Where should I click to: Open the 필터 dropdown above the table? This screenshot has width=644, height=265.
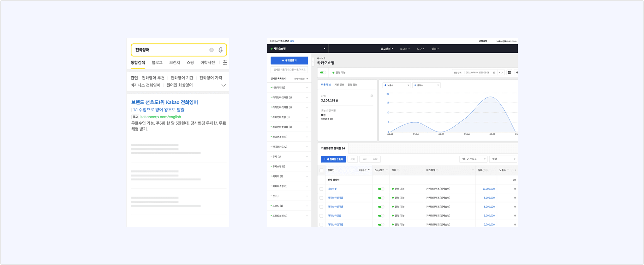(503, 159)
